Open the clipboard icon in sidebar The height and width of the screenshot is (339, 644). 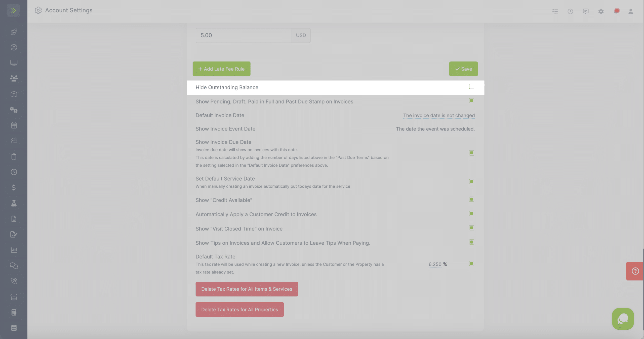(14, 156)
